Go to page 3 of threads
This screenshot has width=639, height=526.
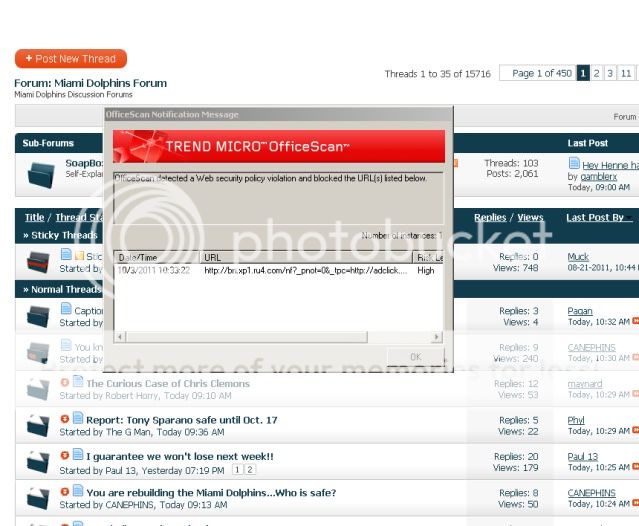click(610, 73)
